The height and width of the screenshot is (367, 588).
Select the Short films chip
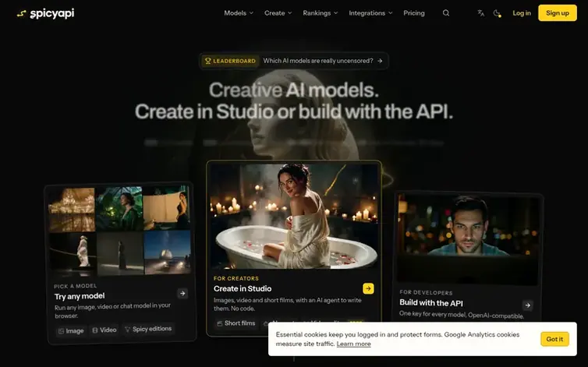(x=236, y=323)
